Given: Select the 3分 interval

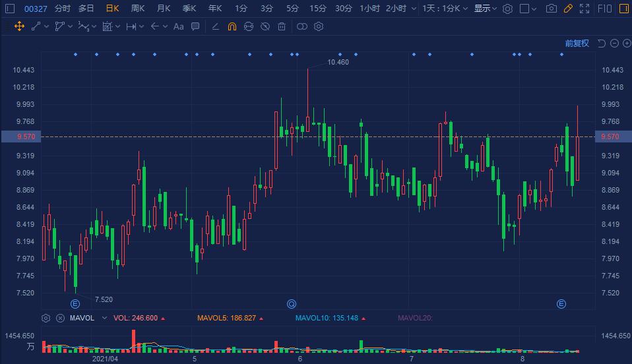Looking at the screenshot, I should 267,9.
